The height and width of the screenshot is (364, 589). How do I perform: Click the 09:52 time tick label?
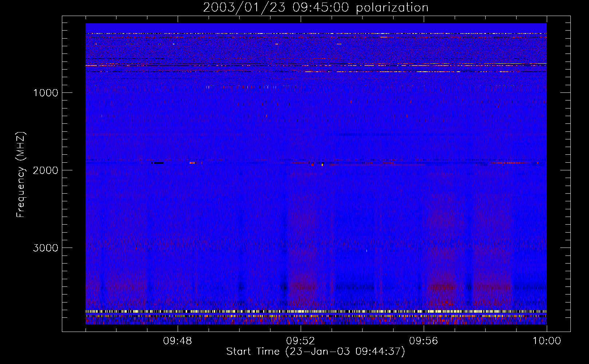[301, 341]
